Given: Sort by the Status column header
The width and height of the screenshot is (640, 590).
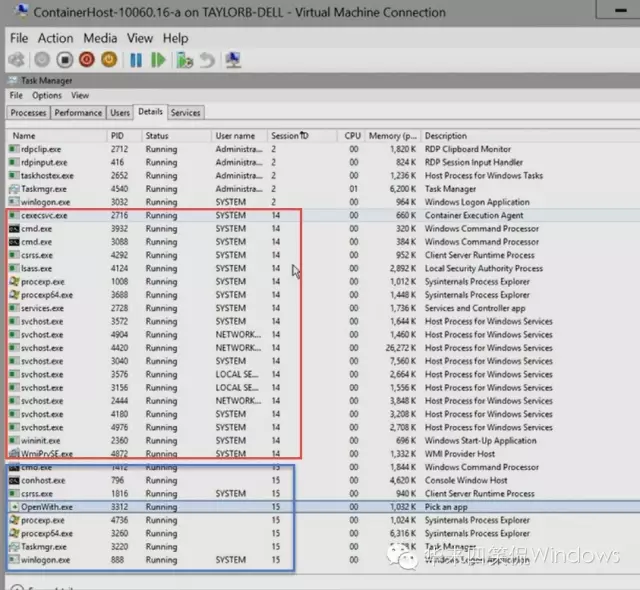Looking at the screenshot, I should tap(176, 136).
